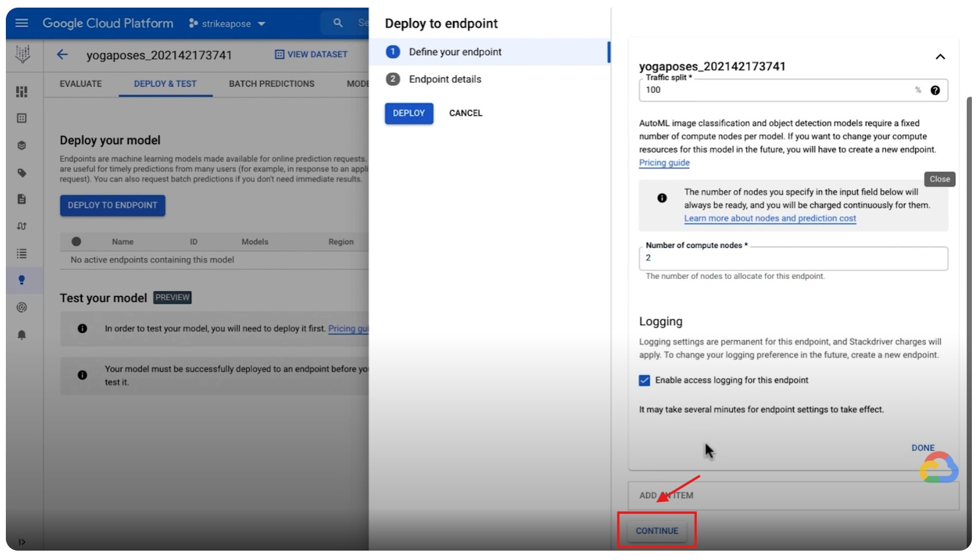Open the Pricing guide link

(x=664, y=163)
